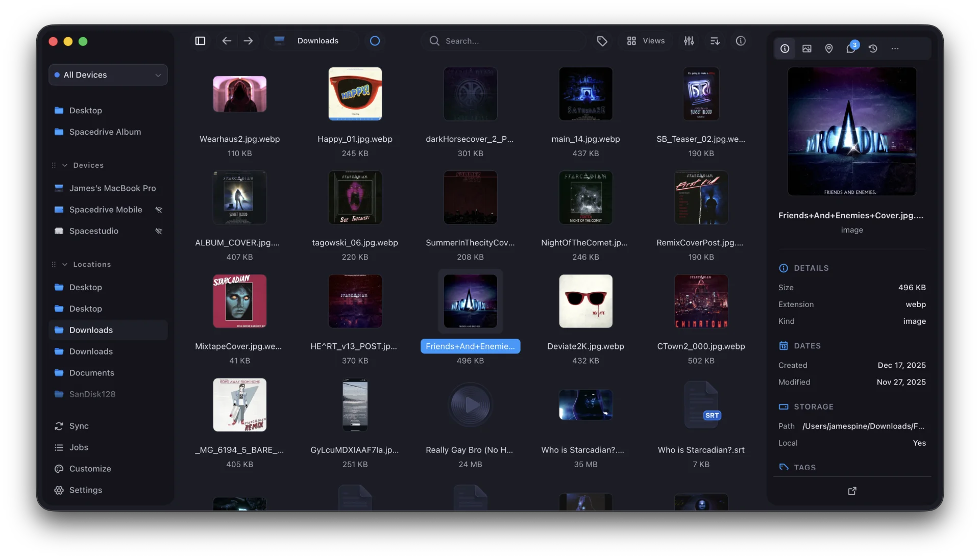The image size is (980, 559).
Task: Open the inspector history clock icon
Action: (x=873, y=48)
